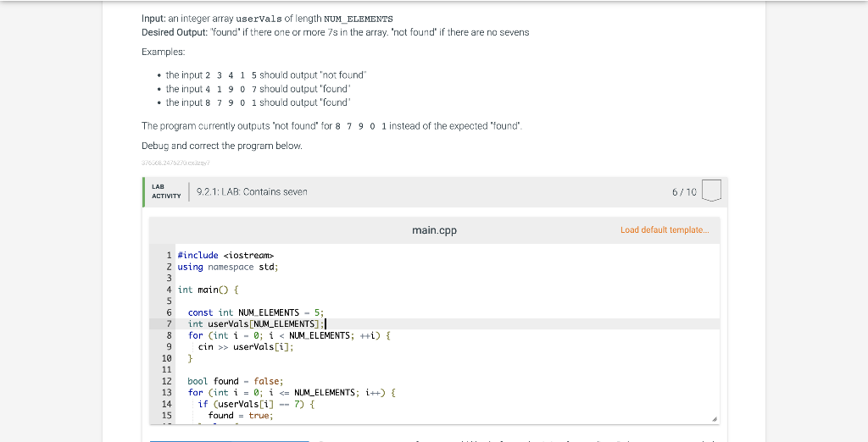Click the first for loop using ++i
The height and width of the screenshot is (442, 868).
(x=289, y=335)
